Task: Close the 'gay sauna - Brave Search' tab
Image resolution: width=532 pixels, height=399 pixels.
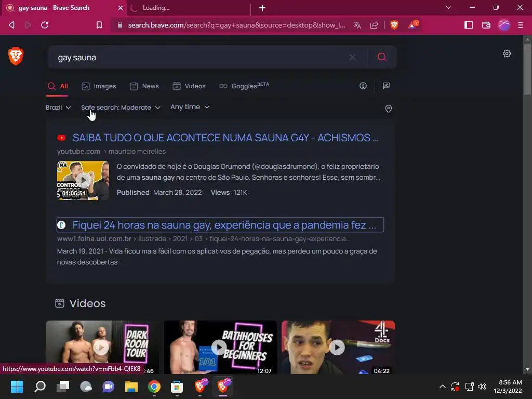Action: coord(121,8)
